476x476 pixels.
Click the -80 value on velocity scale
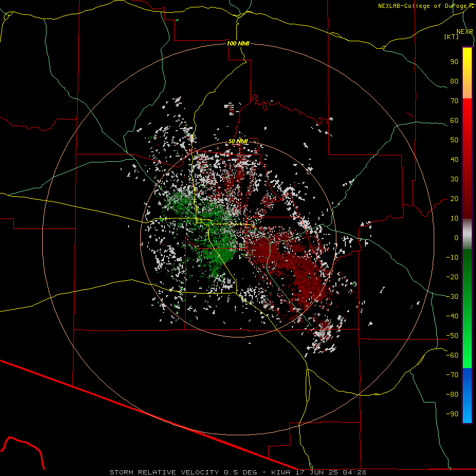tap(452, 395)
